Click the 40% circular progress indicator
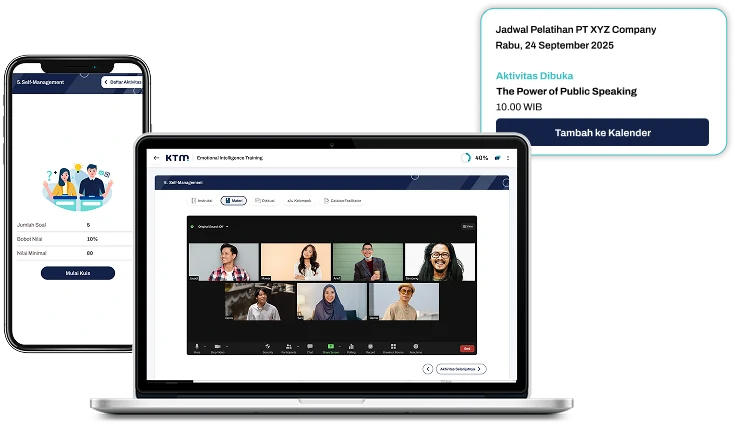This screenshot has width=736, height=424. [x=466, y=158]
